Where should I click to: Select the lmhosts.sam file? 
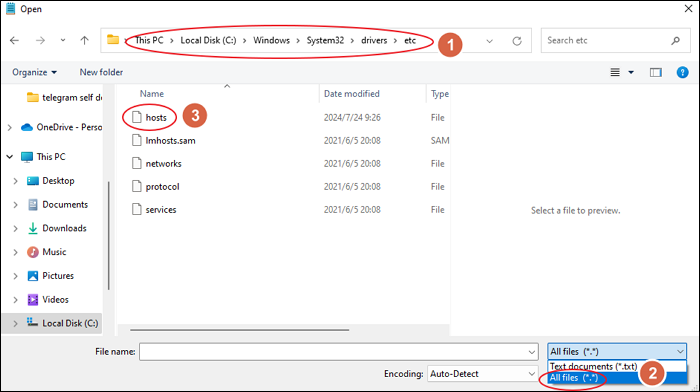170,141
